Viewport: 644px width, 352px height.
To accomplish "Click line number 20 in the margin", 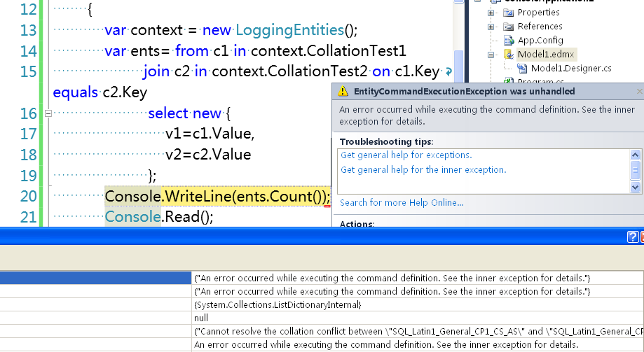I will click(28, 196).
